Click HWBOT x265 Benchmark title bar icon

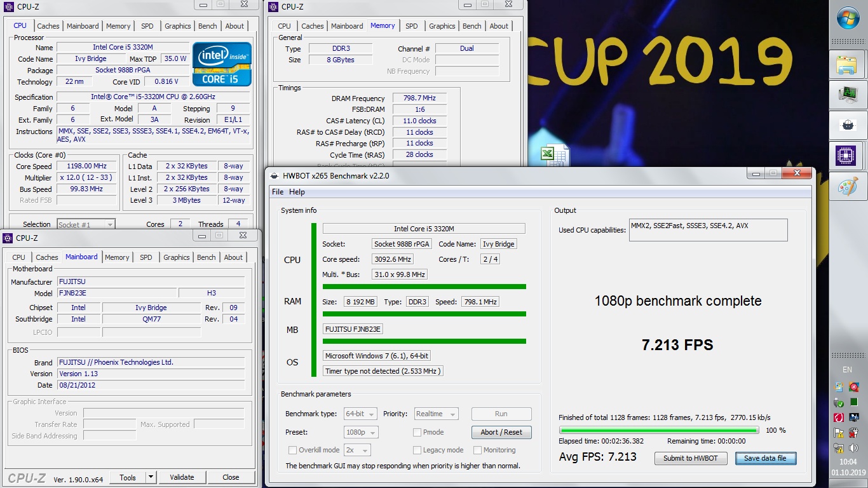[274, 175]
